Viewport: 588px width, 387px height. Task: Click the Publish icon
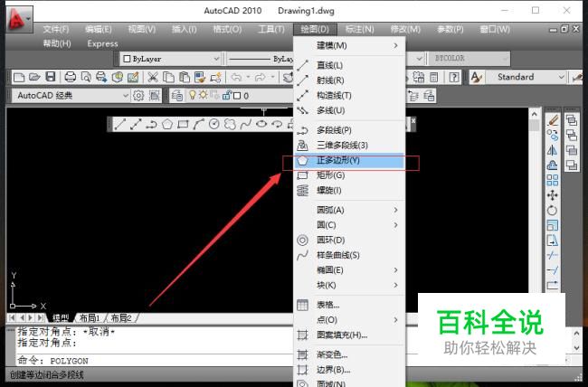(x=101, y=77)
